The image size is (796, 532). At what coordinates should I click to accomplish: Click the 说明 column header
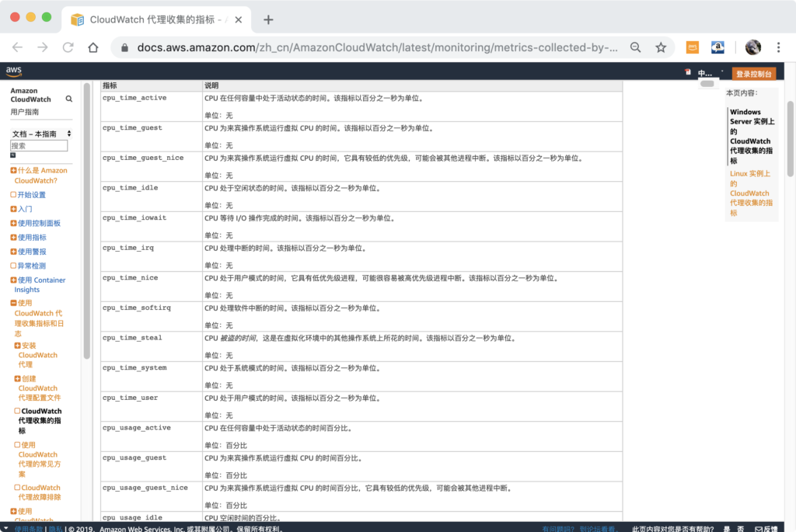coord(412,85)
